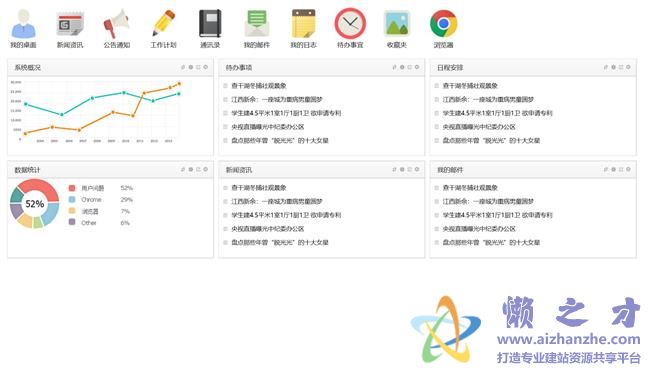This screenshot has width=650, height=368.
Task: Click yellow 浏览器 legend swatch in 数据统计
Action: click(72, 211)
